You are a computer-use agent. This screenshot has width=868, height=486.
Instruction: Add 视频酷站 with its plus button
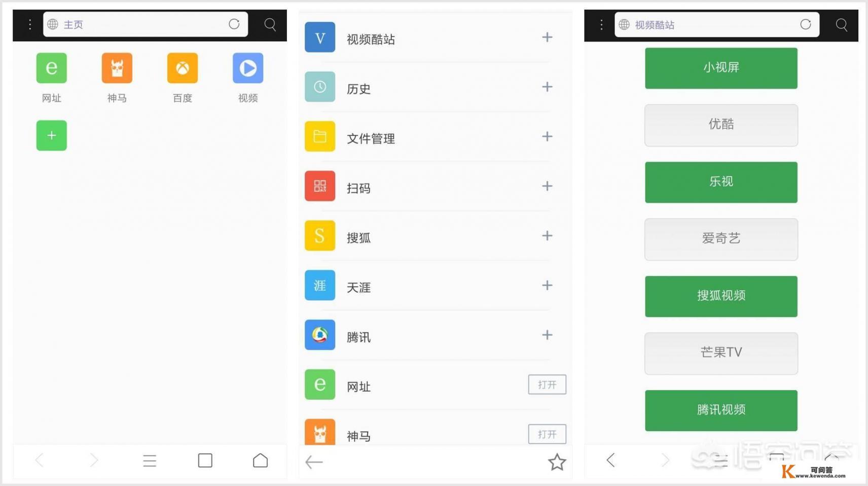point(547,37)
